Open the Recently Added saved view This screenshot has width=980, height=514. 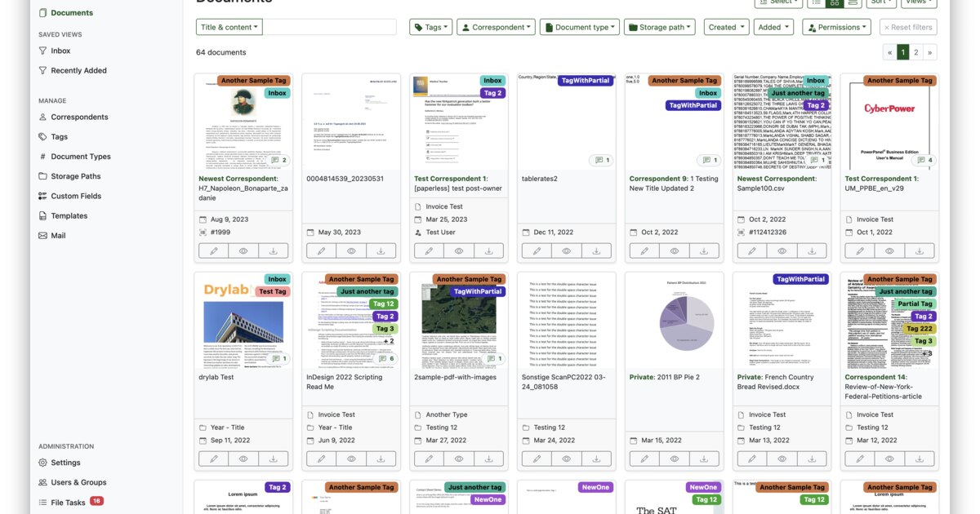tap(78, 70)
